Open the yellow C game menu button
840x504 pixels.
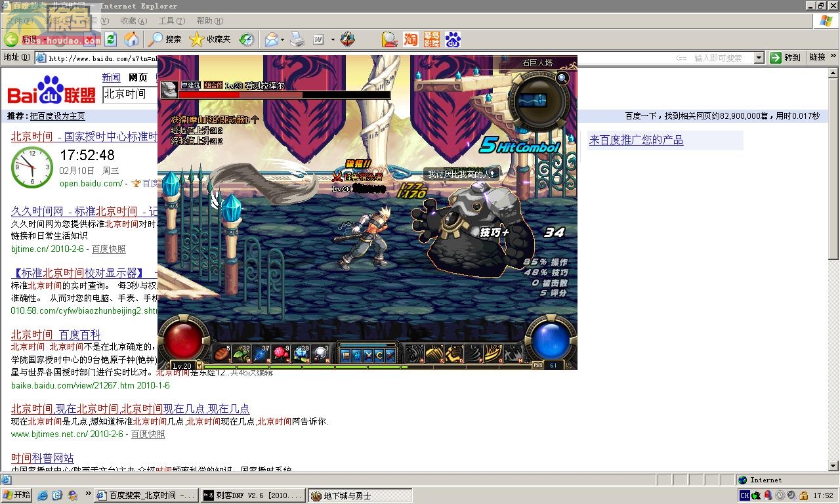pos(379,355)
